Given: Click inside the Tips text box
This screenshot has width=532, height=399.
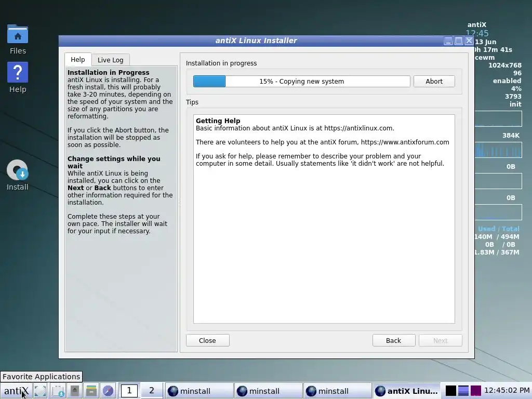Looking at the screenshot, I should (x=324, y=219).
